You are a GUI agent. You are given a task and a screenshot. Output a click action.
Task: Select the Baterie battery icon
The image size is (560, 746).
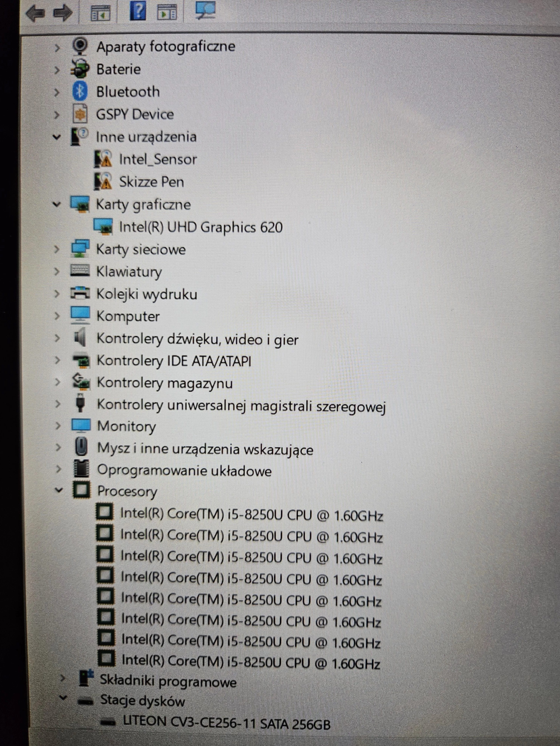[x=80, y=69]
